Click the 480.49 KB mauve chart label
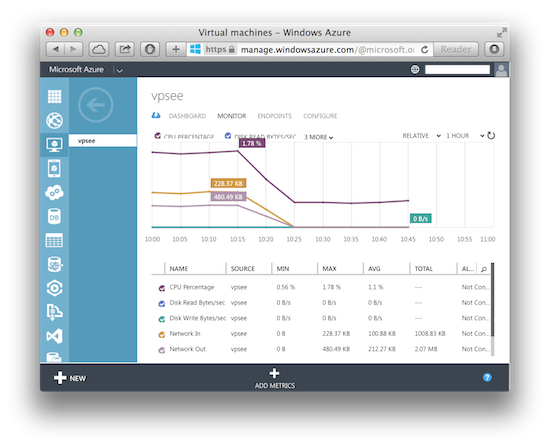The image size is (550, 447). click(228, 196)
